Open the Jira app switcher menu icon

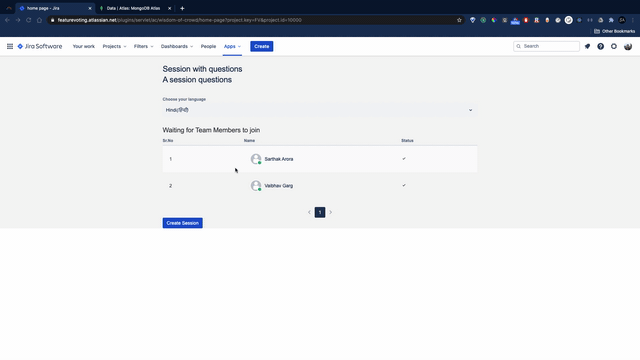10,47
